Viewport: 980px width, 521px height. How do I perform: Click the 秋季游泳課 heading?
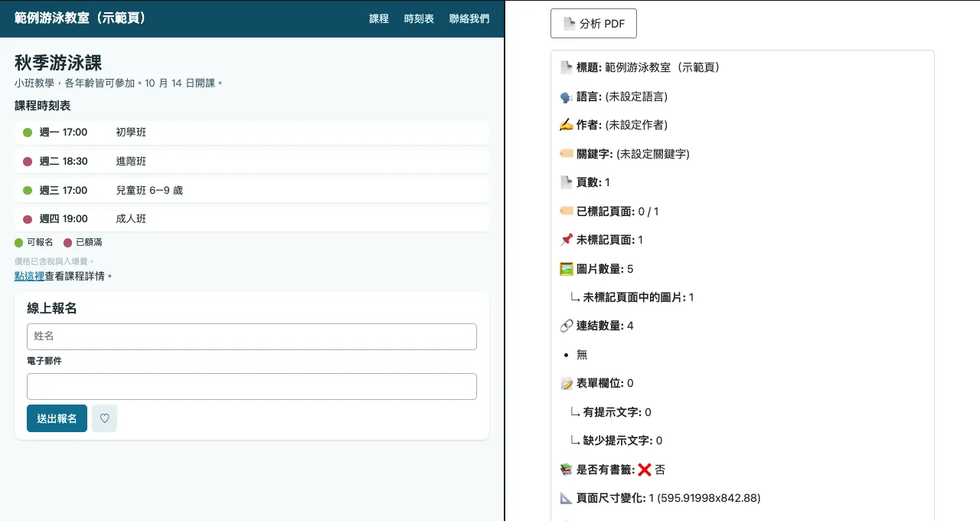(58, 63)
